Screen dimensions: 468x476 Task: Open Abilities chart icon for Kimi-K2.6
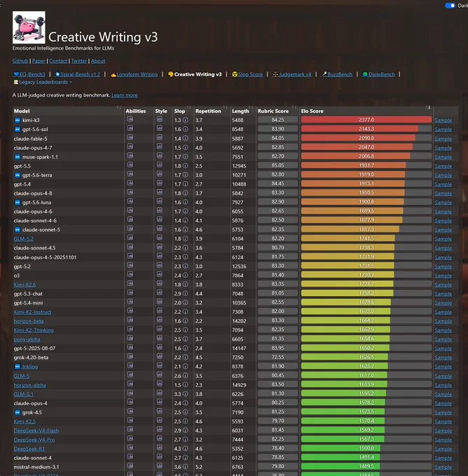[130, 283]
